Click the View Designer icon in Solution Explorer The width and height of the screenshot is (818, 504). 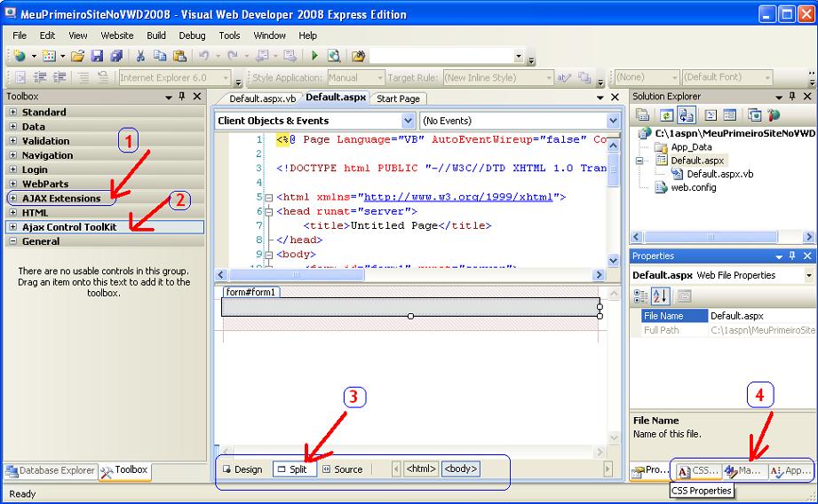[x=730, y=114]
